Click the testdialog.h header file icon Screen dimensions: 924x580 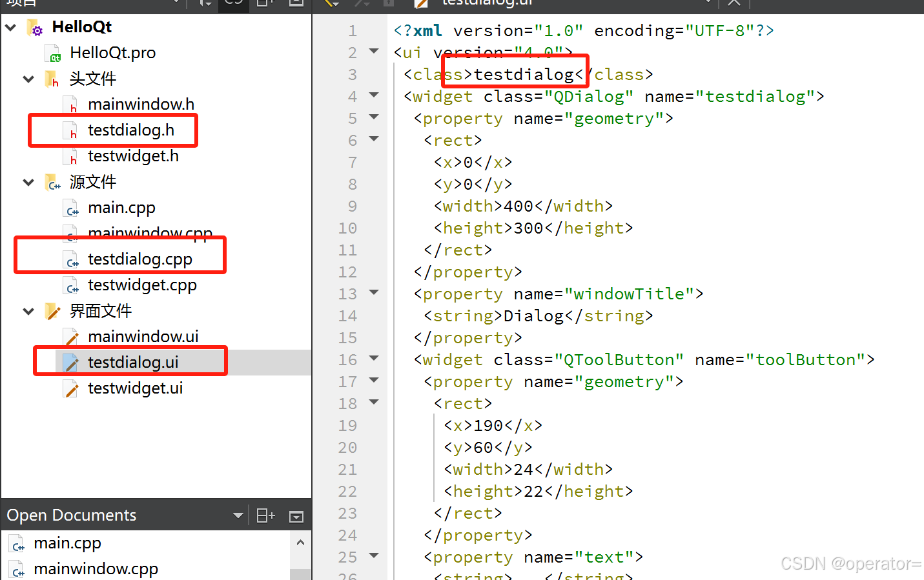coord(71,130)
